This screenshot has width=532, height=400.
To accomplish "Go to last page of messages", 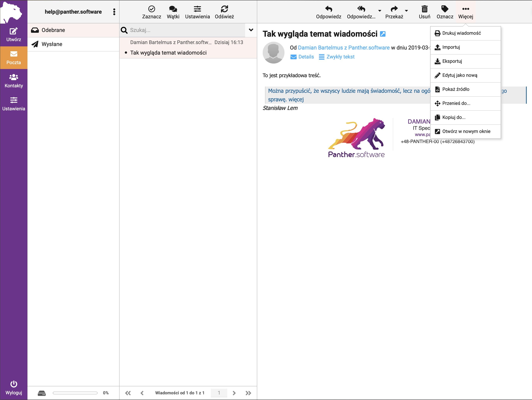I will tap(248, 393).
